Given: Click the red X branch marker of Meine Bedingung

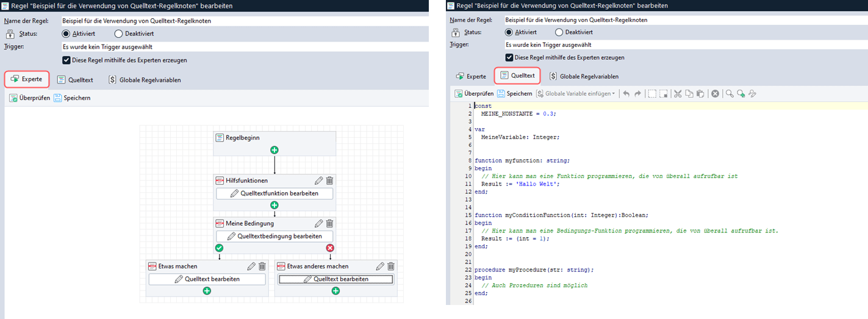Looking at the screenshot, I should 330,248.
